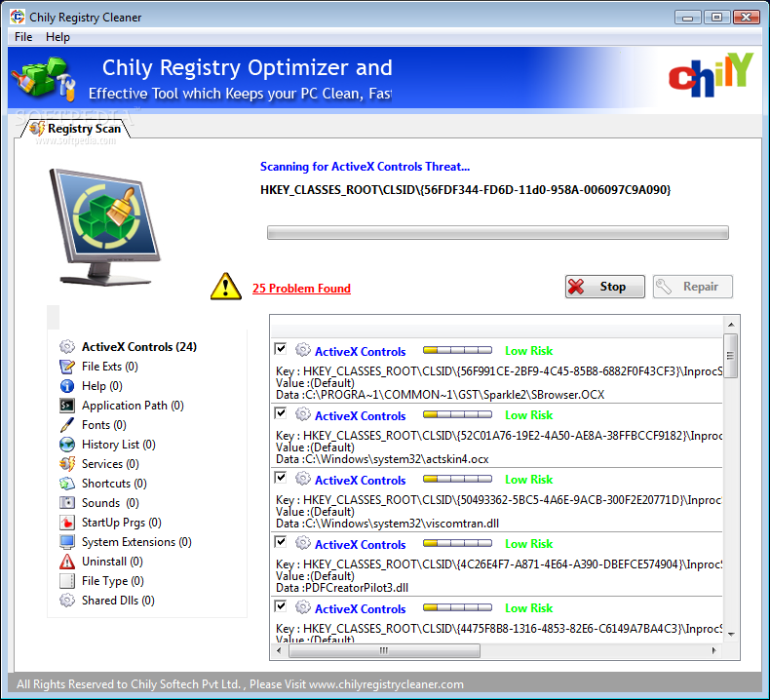
Task: Click risk level meter of actskin4.ocx entry
Action: tap(457, 414)
